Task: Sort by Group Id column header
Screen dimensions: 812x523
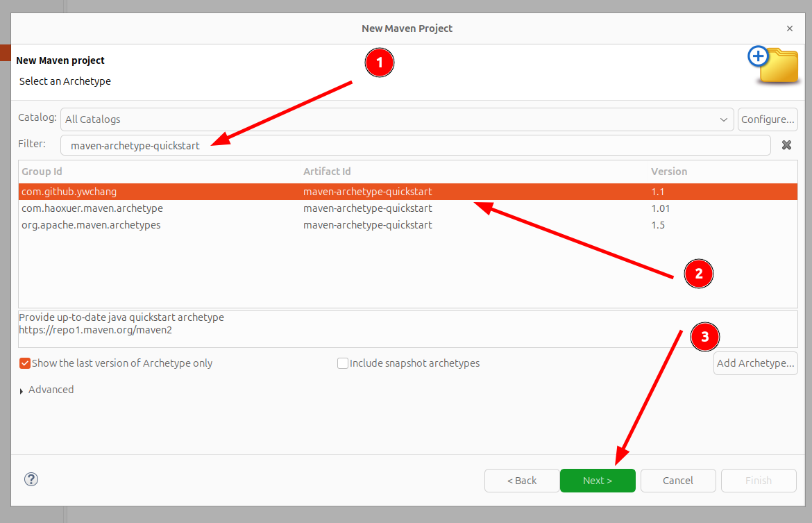Action: coord(42,171)
